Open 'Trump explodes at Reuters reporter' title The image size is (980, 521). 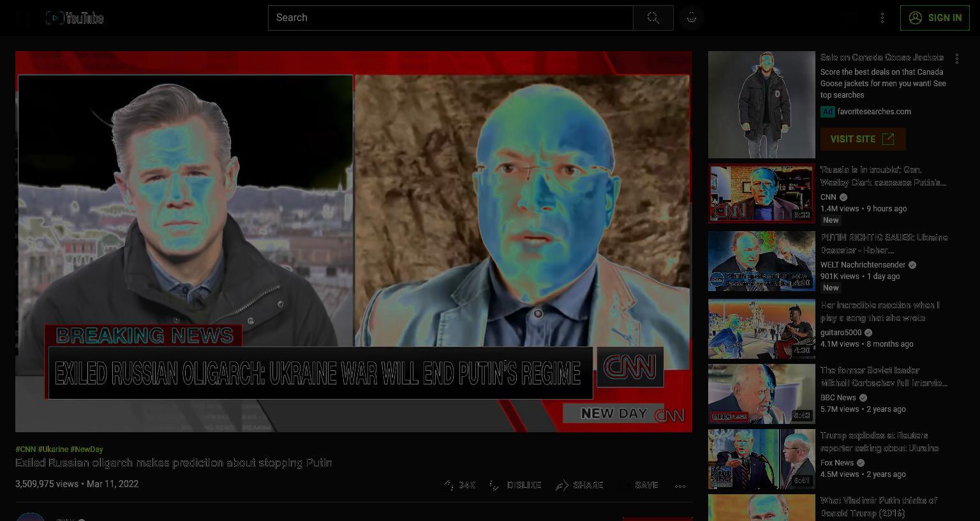(x=880, y=442)
